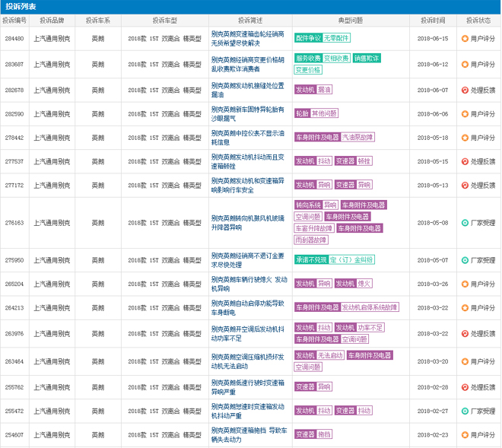Open complaint 怠速时变速箱发动机抖动严重

(247, 411)
